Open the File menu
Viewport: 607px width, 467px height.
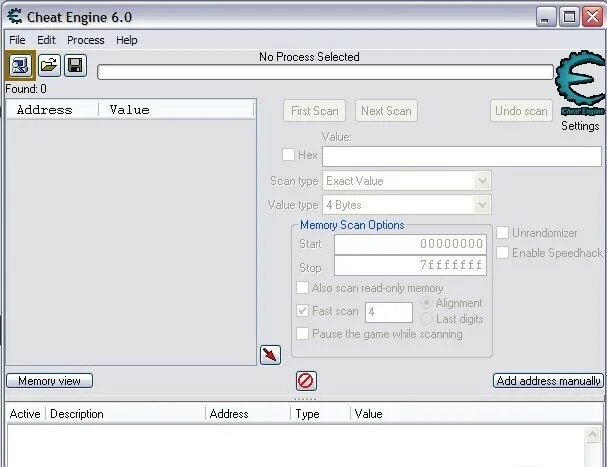17,40
